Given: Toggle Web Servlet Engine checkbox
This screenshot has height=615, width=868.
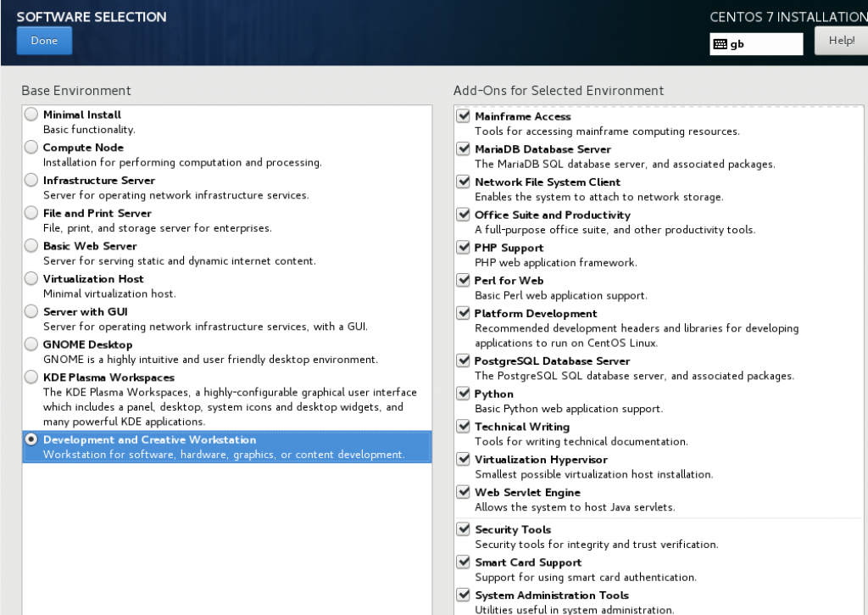Looking at the screenshot, I should click(464, 491).
